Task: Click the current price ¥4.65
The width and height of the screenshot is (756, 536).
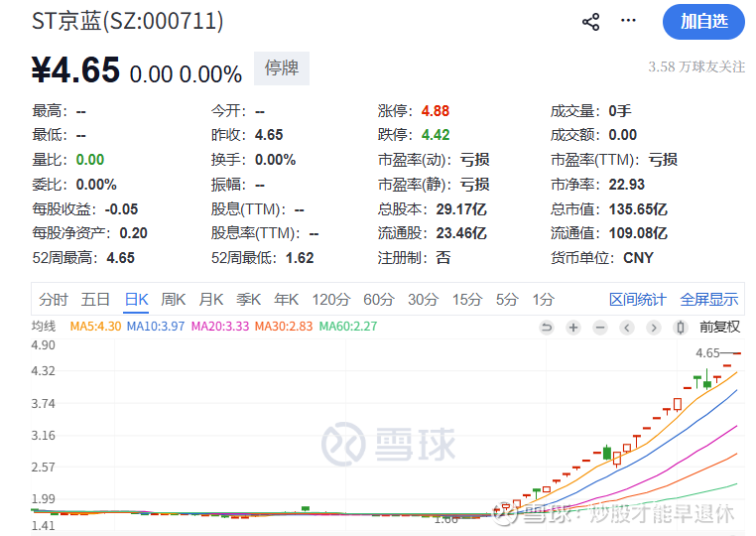Action: click(75, 70)
